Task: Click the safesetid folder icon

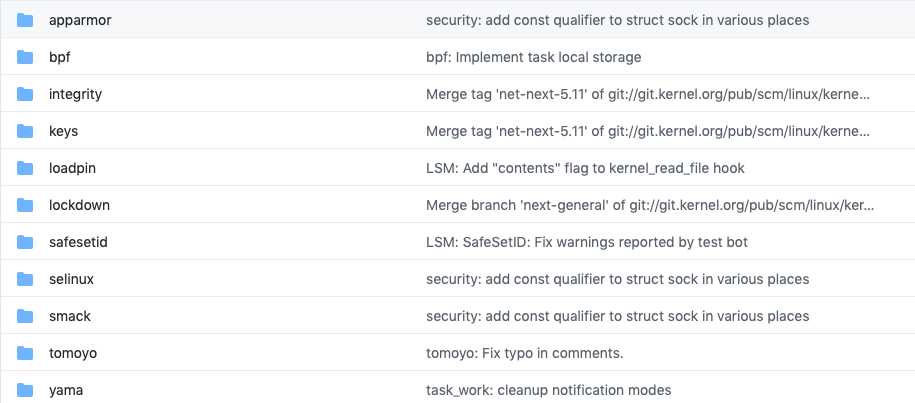Action: [x=25, y=242]
